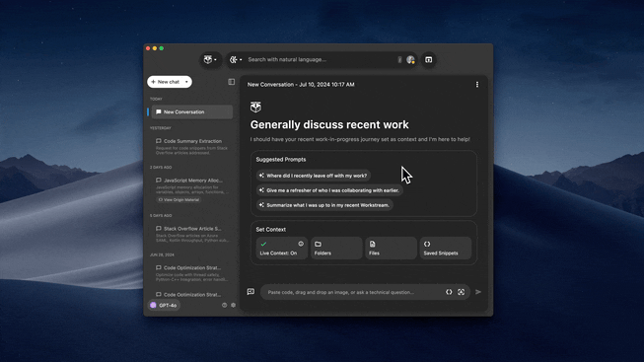Click the view toggle icon beside search bar
Screen dimensions: 644x362
(428, 60)
